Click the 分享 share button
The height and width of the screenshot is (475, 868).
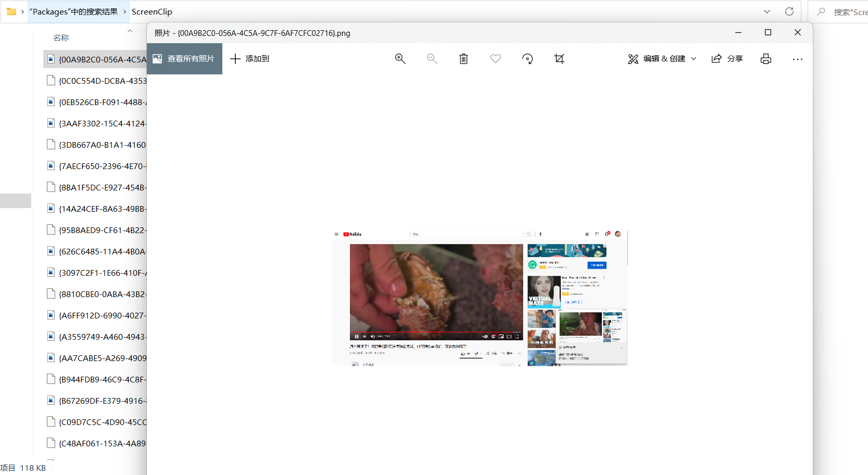click(727, 59)
